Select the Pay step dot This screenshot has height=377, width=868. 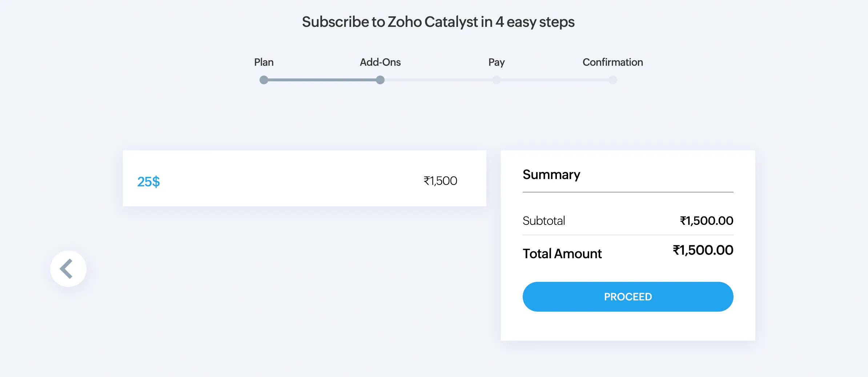pos(497,80)
